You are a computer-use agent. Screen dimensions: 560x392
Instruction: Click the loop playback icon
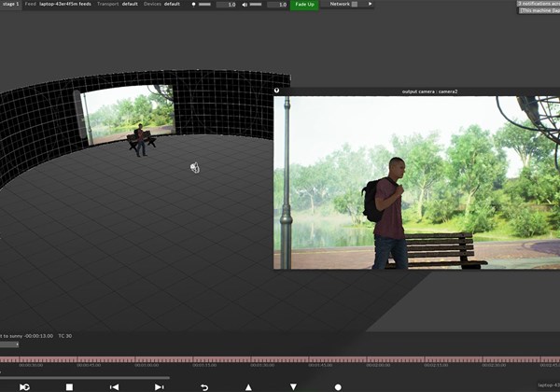point(24,386)
